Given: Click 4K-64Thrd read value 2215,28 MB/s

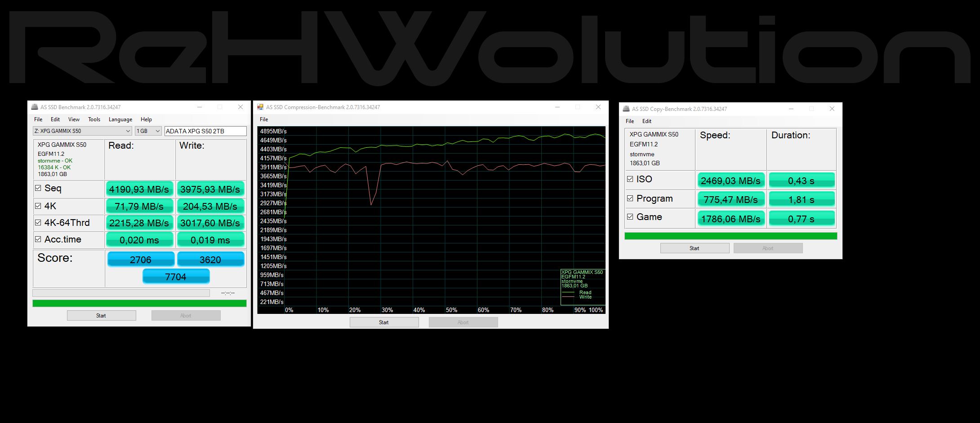Looking at the screenshot, I should (x=139, y=223).
